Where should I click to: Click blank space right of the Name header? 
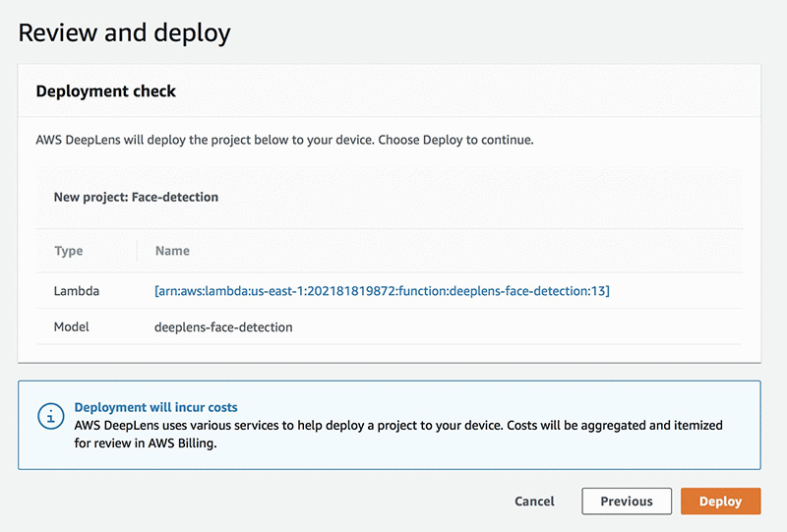(462, 251)
